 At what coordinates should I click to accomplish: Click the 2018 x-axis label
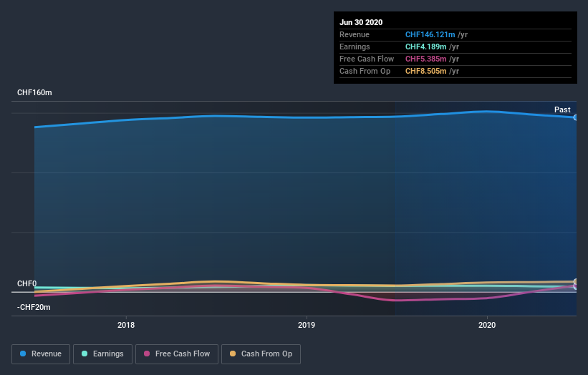126,325
